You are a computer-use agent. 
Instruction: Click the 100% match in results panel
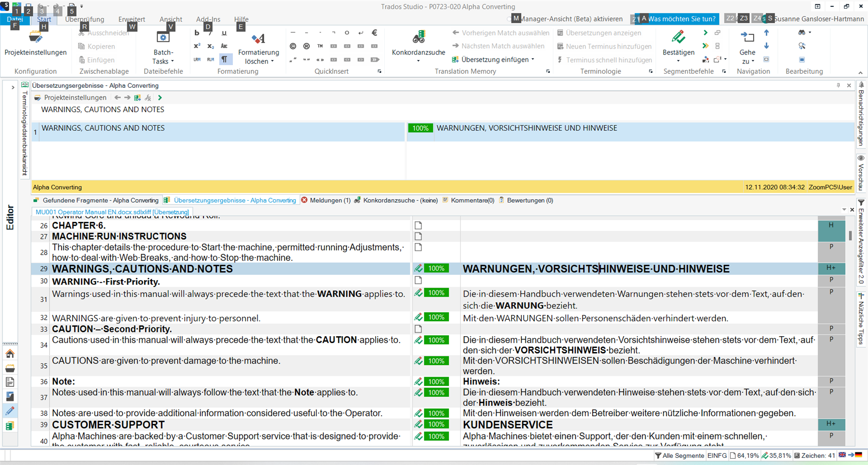click(x=420, y=128)
